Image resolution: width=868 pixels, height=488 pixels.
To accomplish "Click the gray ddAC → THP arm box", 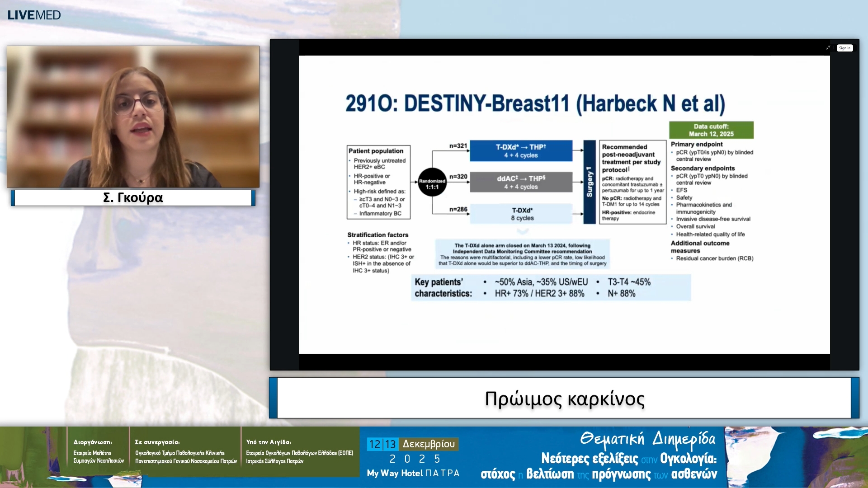I will [x=521, y=183].
